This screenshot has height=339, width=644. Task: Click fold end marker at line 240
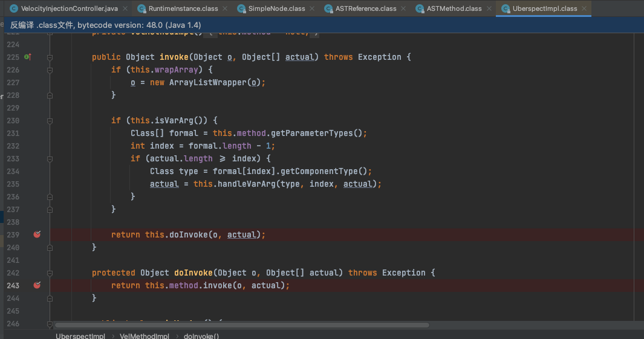click(50, 248)
